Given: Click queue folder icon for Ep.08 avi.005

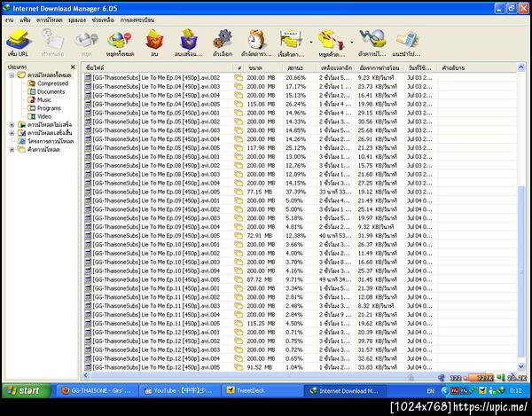Looking at the screenshot, I should 239,192.
